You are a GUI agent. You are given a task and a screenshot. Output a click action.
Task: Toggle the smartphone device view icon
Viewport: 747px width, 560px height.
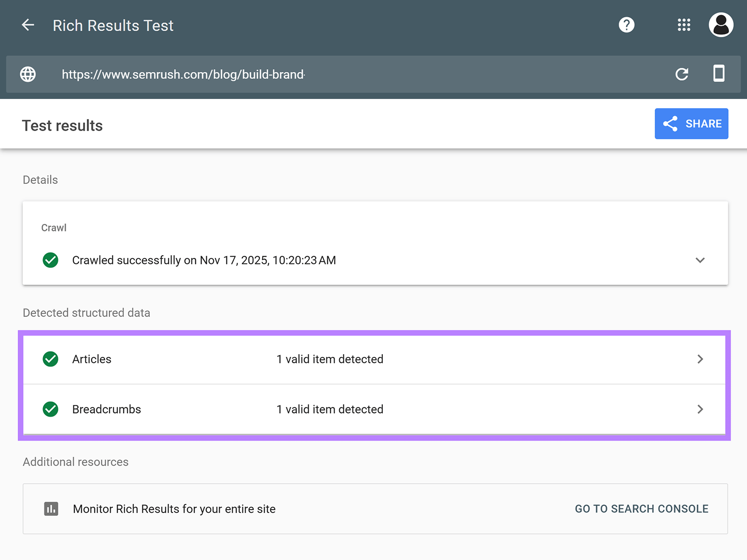coord(719,74)
